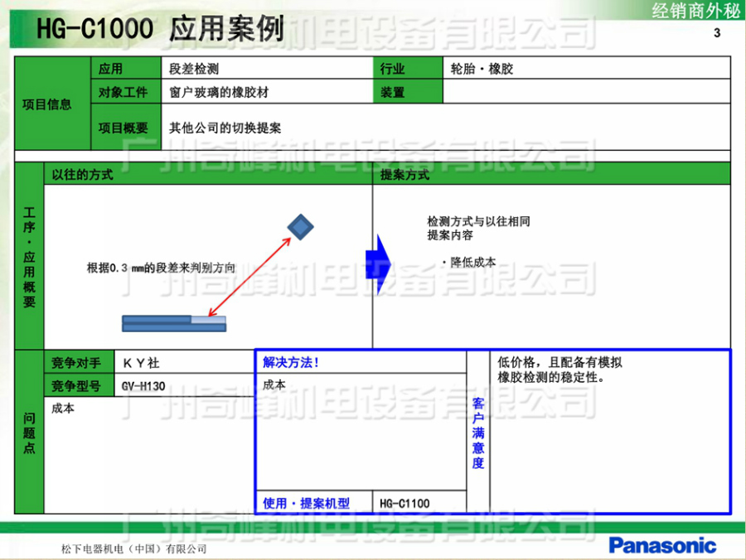Image resolution: width=746 pixels, height=560 pixels.
Task: Click the page number 3
Action: (717, 33)
